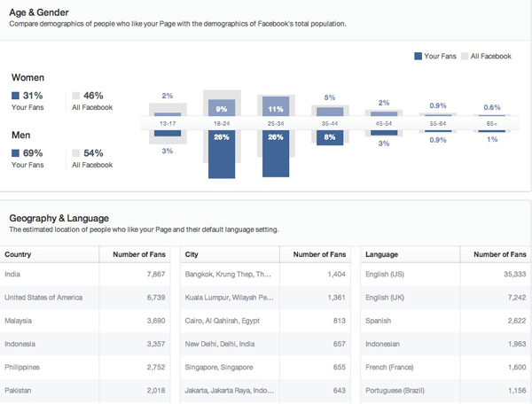Click the blue square beside Women 31%
Viewport: 532px width, 404px height.
point(16,96)
